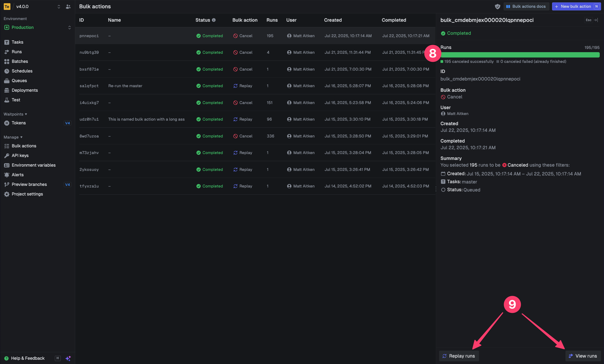Image resolution: width=604 pixels, height=364 pixels.
Task: Collapse the Manage section
Action: click(x=13, y=137)
